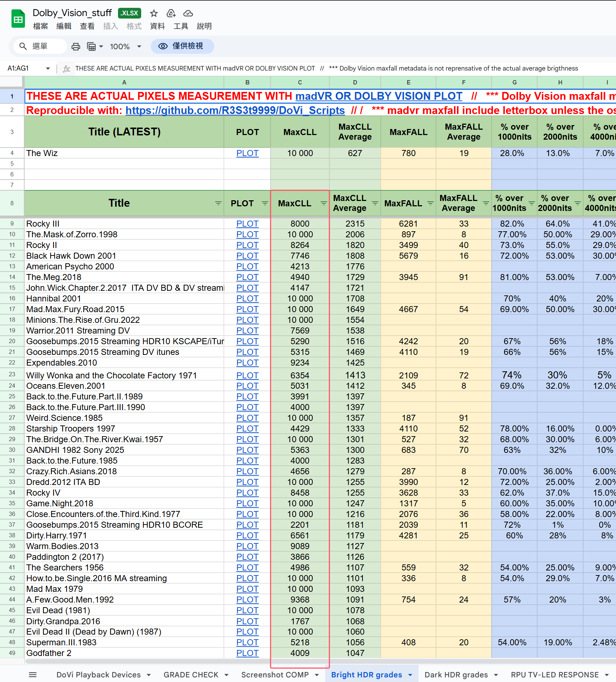Switch to the RPU TV-LED RESPONSE sheet
The width and height of the screenshot is (616, 682).
pyautogui.click(x=555, y=675)
